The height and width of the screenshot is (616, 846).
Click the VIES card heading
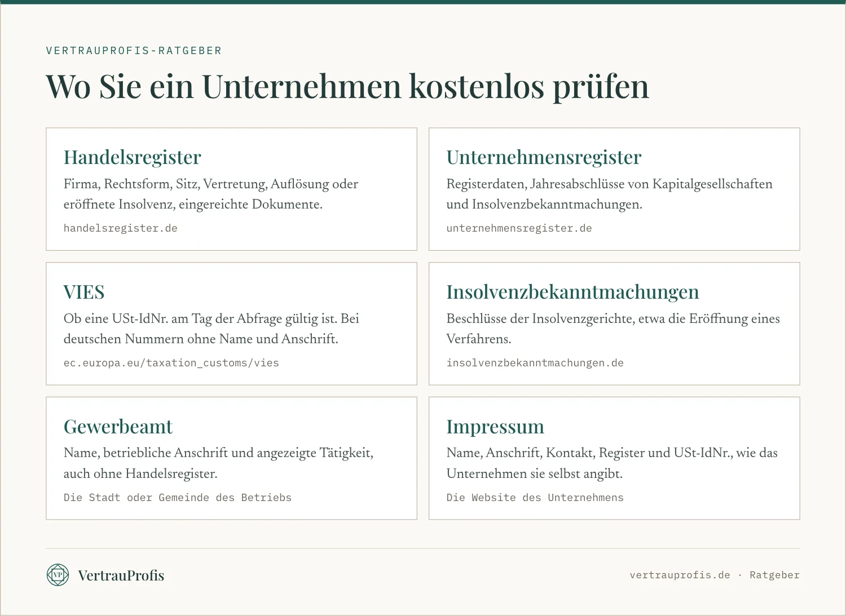click(x=84, y=292)
